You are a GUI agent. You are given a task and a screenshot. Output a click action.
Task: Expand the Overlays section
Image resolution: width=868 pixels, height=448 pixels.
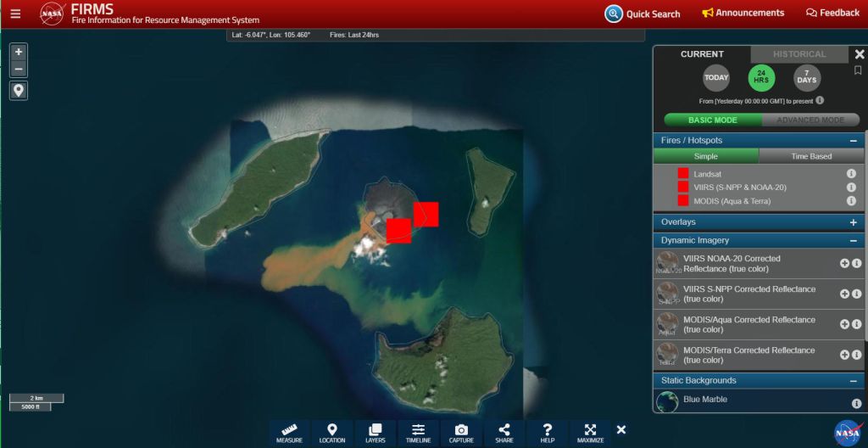click(x=853, y=222)
